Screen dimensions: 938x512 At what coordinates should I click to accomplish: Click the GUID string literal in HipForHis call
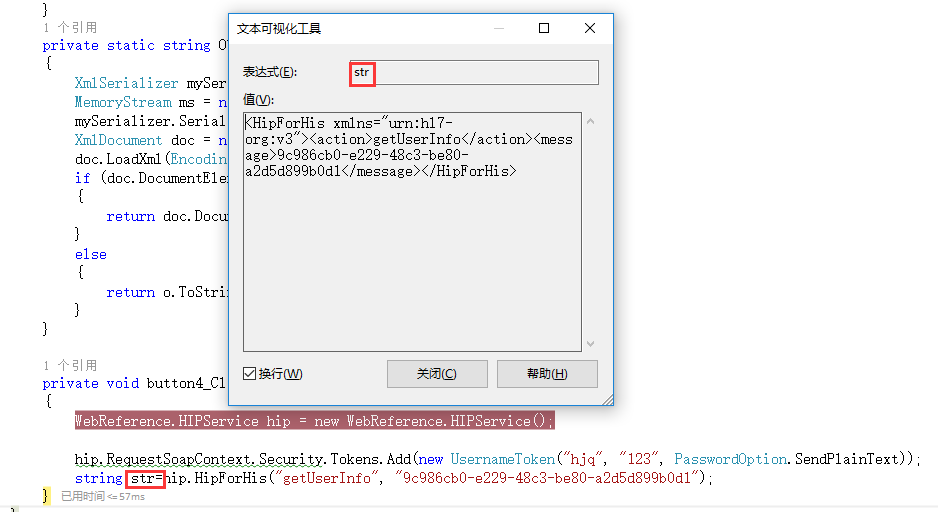pos(546,479)
